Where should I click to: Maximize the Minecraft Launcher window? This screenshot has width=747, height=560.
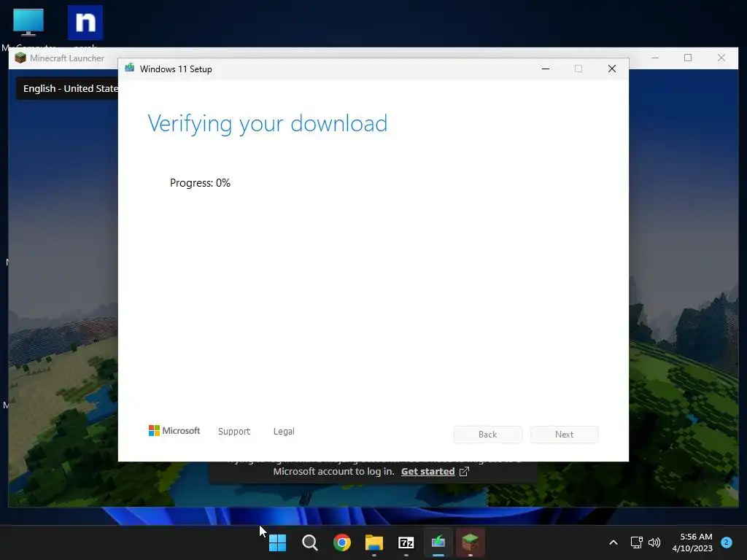(x=688, y=58)
